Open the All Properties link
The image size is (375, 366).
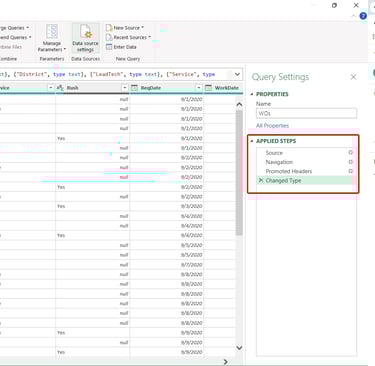(x=272, y=126)
